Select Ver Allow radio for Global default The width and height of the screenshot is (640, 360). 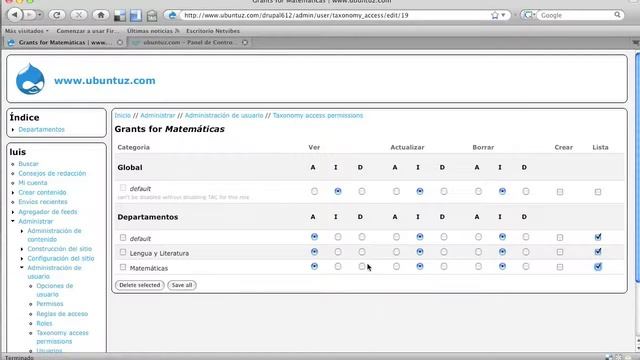[x=314, y=191]
